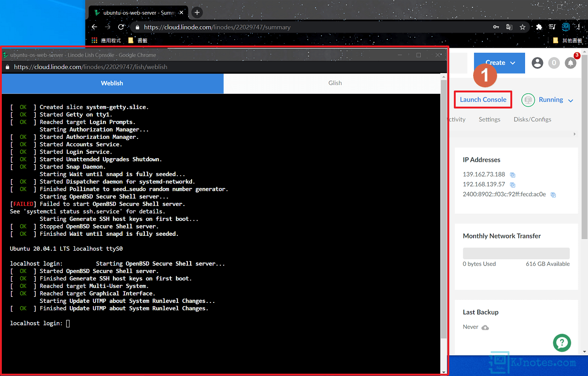The width and height of the screenshot is (588, 376).
Task: Open the Chrome three-dot menu
Action: (x=578, y=27)
